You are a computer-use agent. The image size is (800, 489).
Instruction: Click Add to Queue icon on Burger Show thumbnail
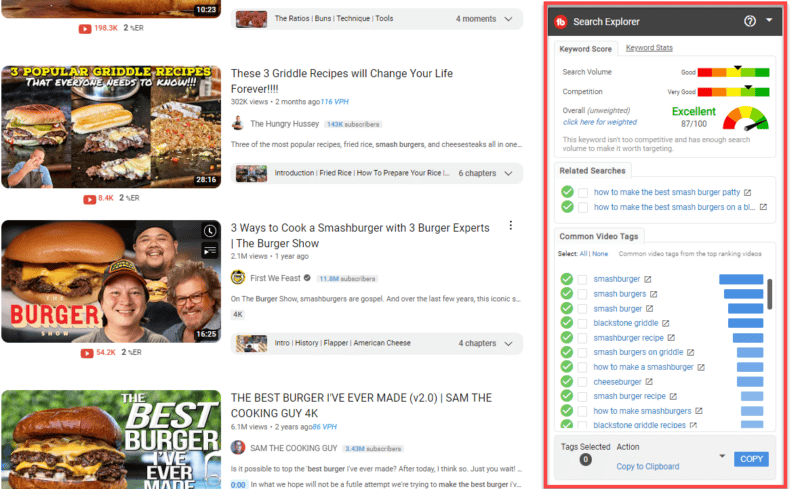210,250
